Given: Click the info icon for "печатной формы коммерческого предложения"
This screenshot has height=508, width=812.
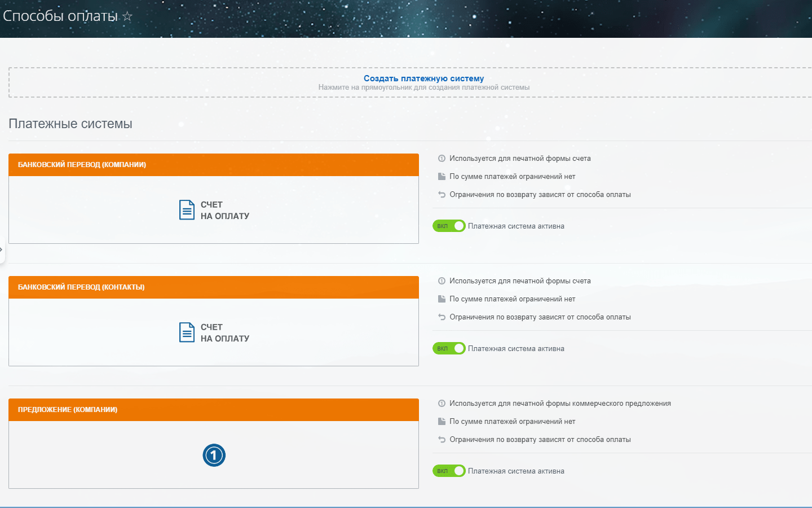Looking at the screenshot, I should point(441,403).
